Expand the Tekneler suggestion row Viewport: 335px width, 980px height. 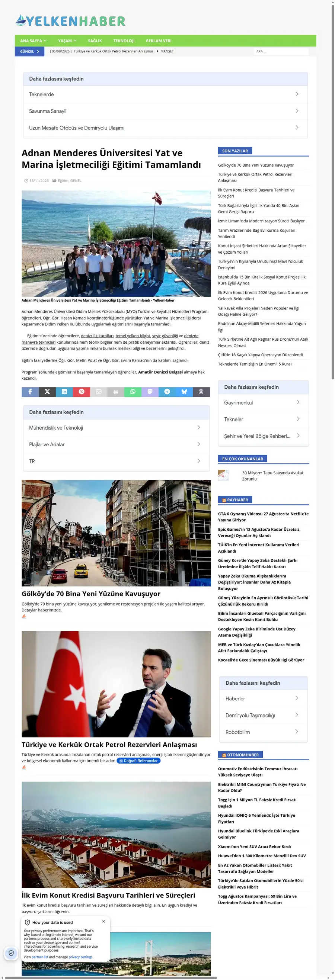pos(264,419)
